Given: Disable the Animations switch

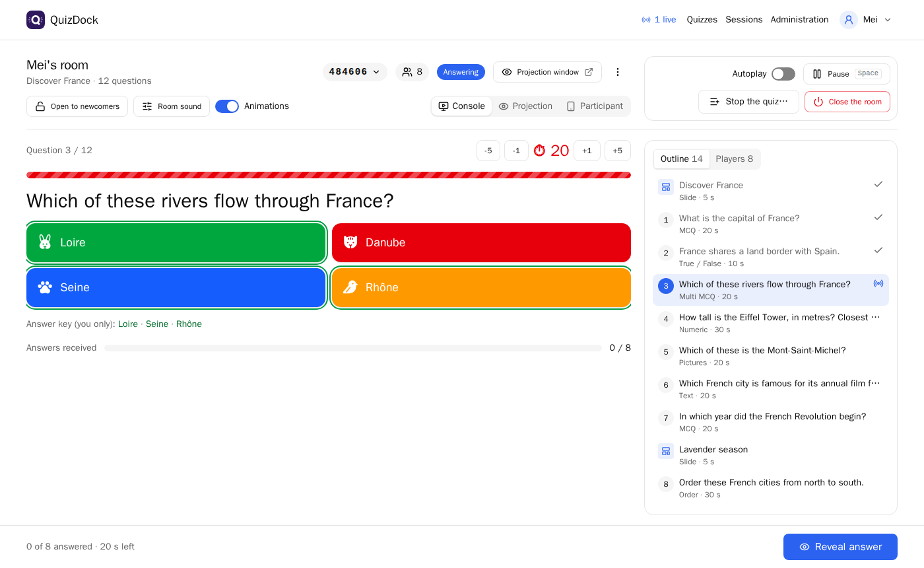Looking at the screenshot, I should (227, 106).
